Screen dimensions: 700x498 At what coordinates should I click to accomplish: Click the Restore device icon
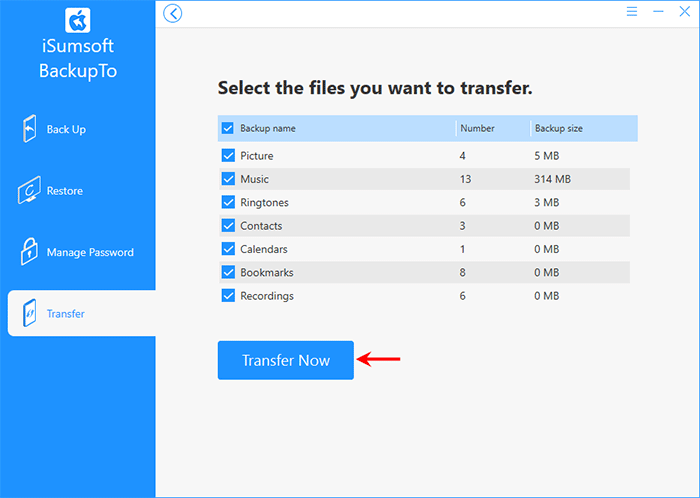tap(29, 190)
